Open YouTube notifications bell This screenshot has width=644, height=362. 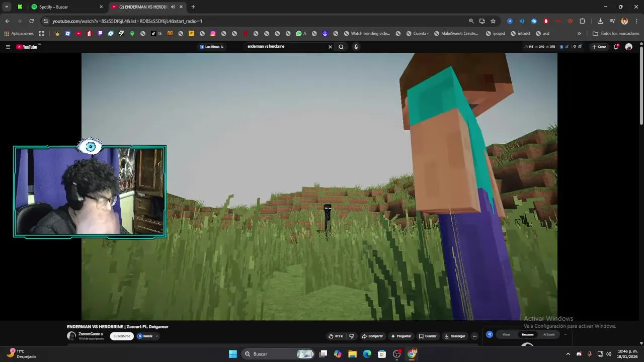point(616,47)
